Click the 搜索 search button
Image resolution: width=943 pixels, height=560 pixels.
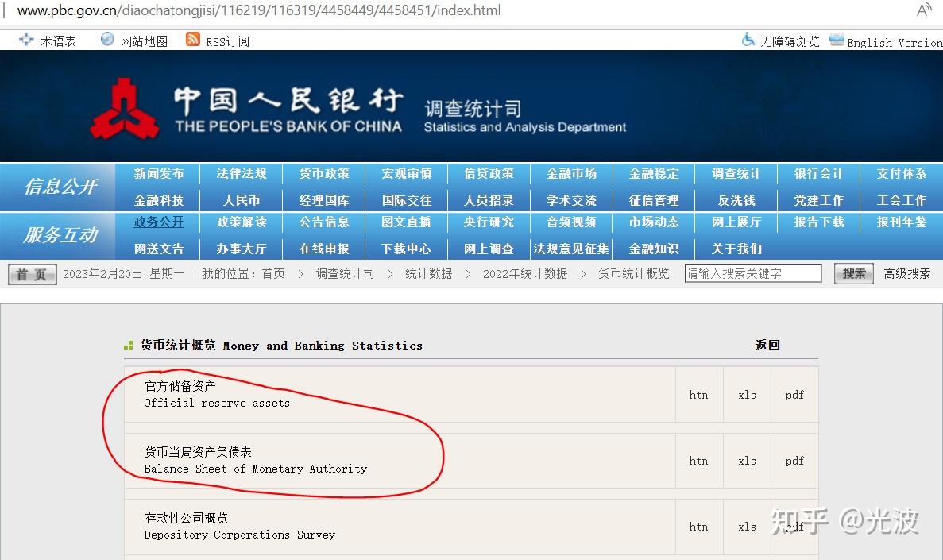853,272
